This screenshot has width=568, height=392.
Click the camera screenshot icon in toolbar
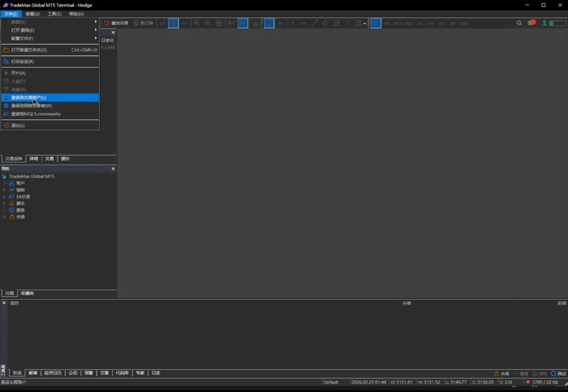click(x=256, y=24)
